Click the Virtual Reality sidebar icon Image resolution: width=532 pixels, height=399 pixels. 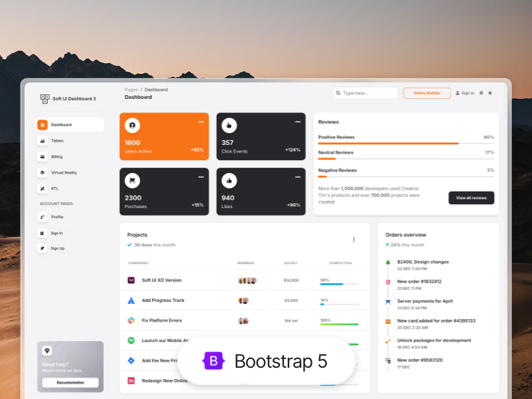pos(41,172)
